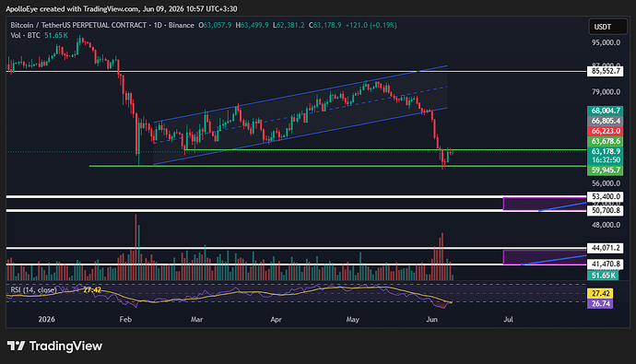This screenshot has height=364, width=636.
Task: Click the ApolloEye created with TradingView.com header text
Action: click(x=122, y=8)
